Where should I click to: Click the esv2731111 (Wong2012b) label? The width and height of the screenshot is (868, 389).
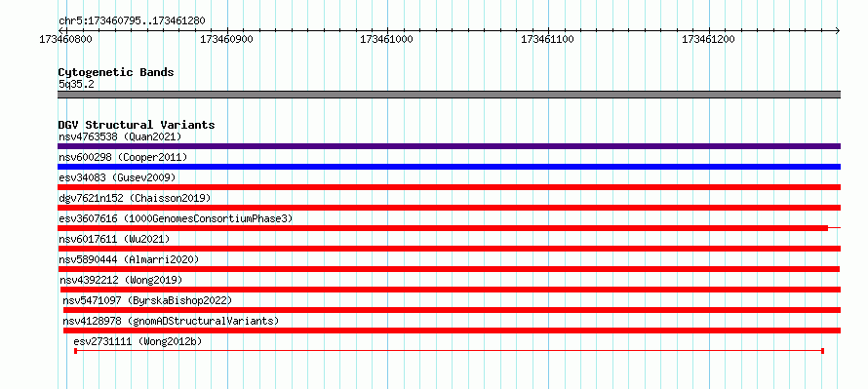(x=138, y=341)
